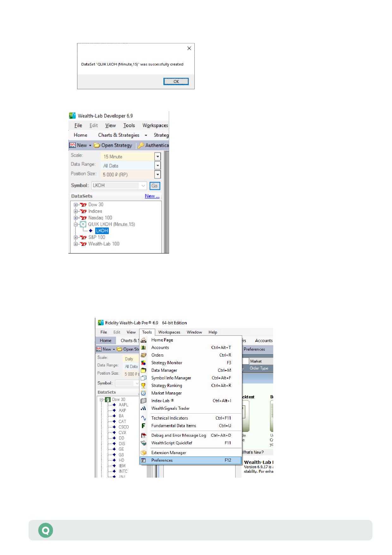The width and height of the screenshot is (392, 555).
Task: Click Home Page icon in Tools menu
Action: pyautogui.click(x=144, y=340)
